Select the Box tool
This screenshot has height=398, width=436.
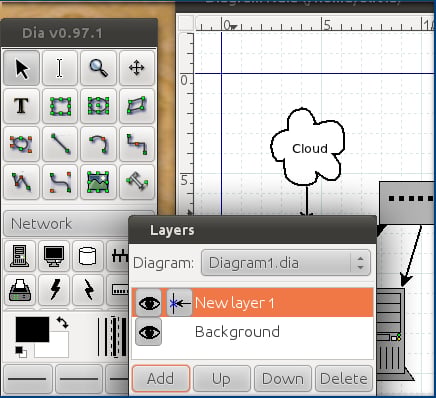(x=60, y=106)
